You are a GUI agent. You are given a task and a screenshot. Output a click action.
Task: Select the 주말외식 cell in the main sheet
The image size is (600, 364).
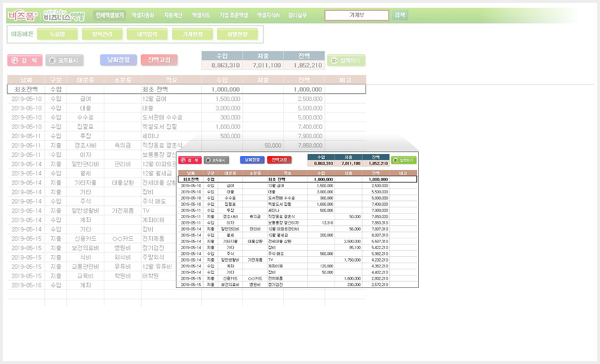coord(159,258)
